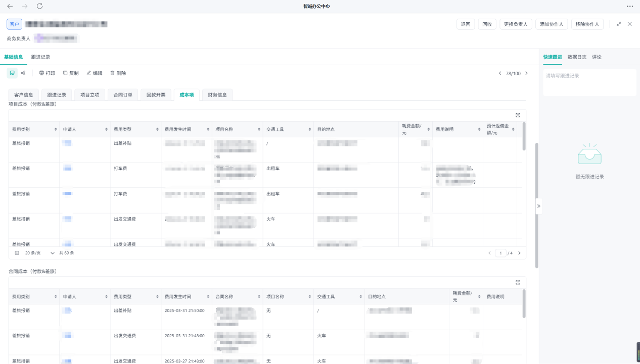This screenshot has width=640, height=364.
Task: Go to previous record before 78/100
Action: point(500,73)
